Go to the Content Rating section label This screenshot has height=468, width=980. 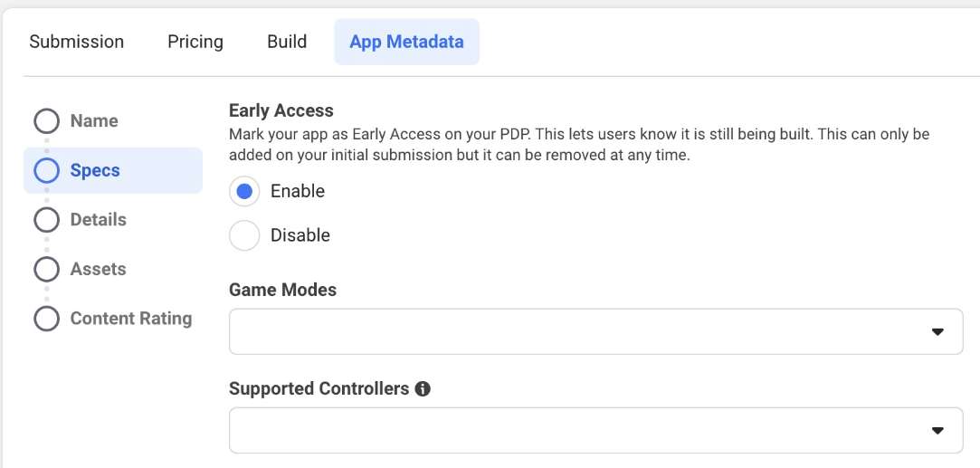coord(131,319)
